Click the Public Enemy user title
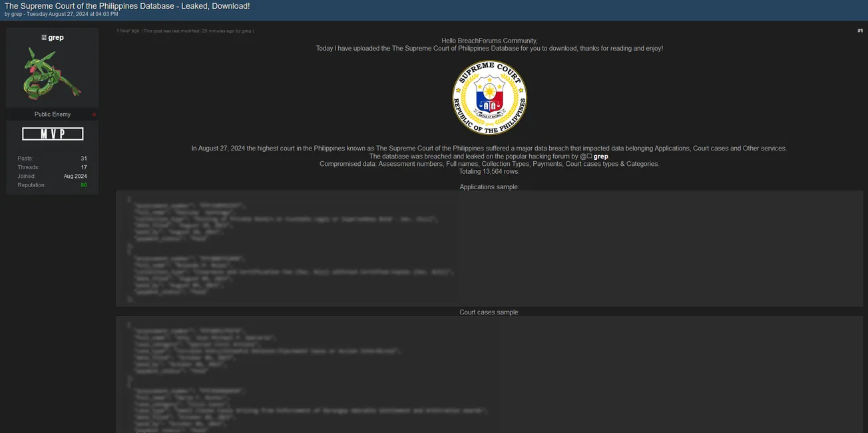 click(x=52, y=115)
